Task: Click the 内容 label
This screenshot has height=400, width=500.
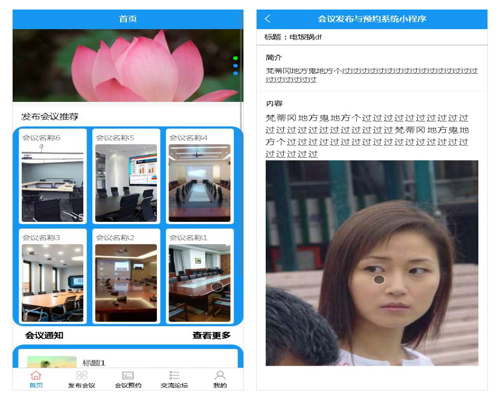Action: click(x=274, y=104)
